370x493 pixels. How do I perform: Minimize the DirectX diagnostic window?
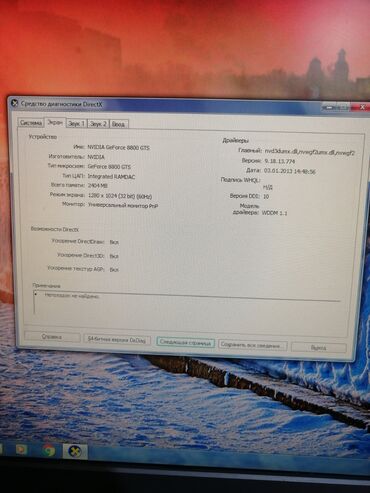[x=328, y=108]
